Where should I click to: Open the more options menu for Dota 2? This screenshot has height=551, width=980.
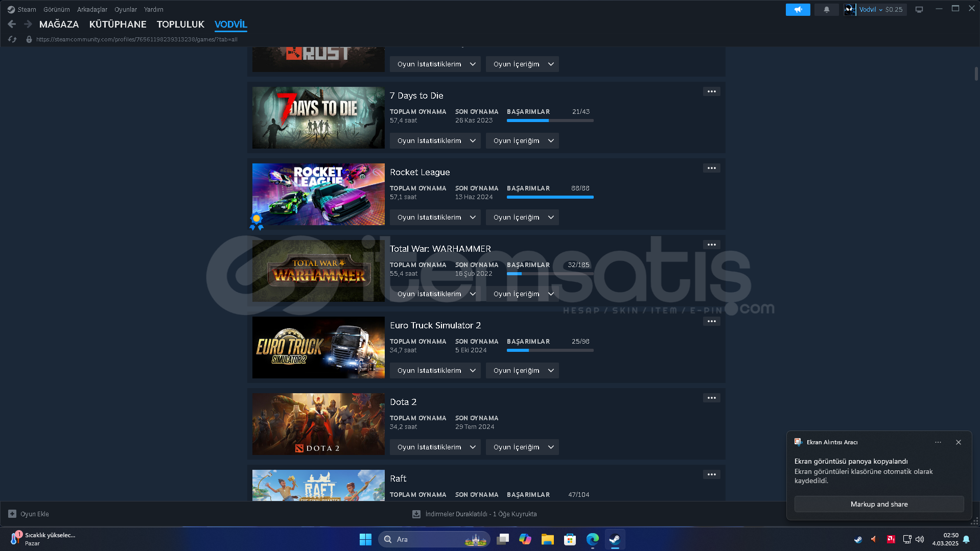pyautogui.click(x=711, y=398)
